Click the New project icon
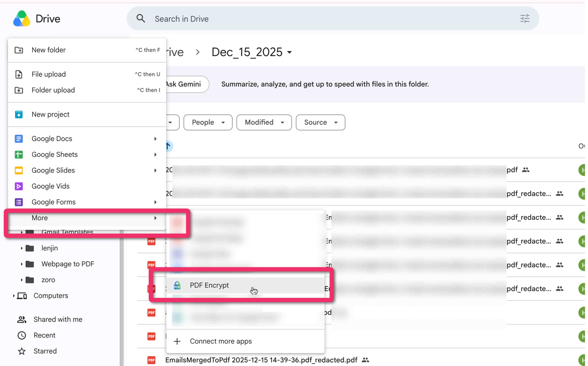 coord(19,115)
